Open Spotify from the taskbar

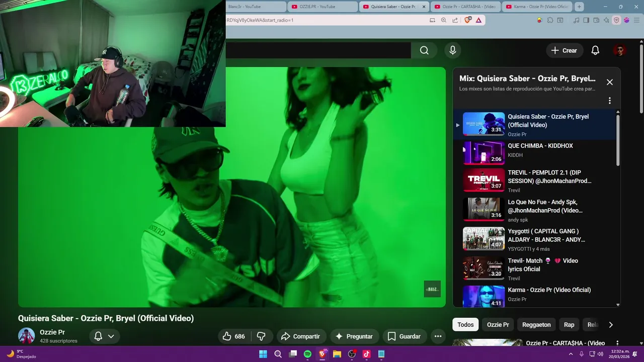pyautogui.click(x=307, y=354)
